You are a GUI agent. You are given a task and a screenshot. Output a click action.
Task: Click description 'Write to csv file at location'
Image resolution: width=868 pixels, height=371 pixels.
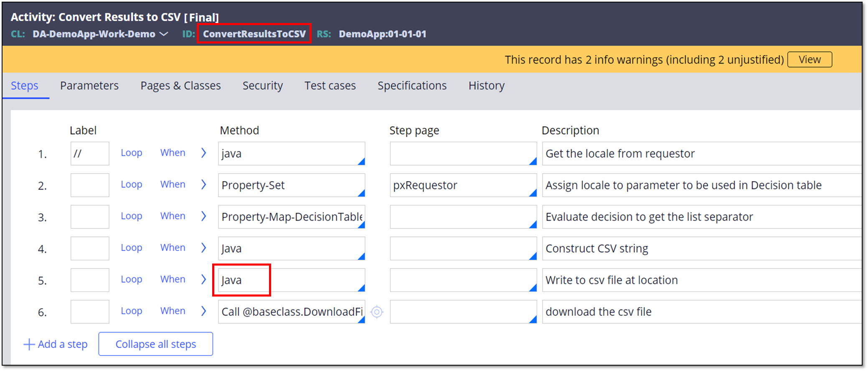(x=702, y=280)
